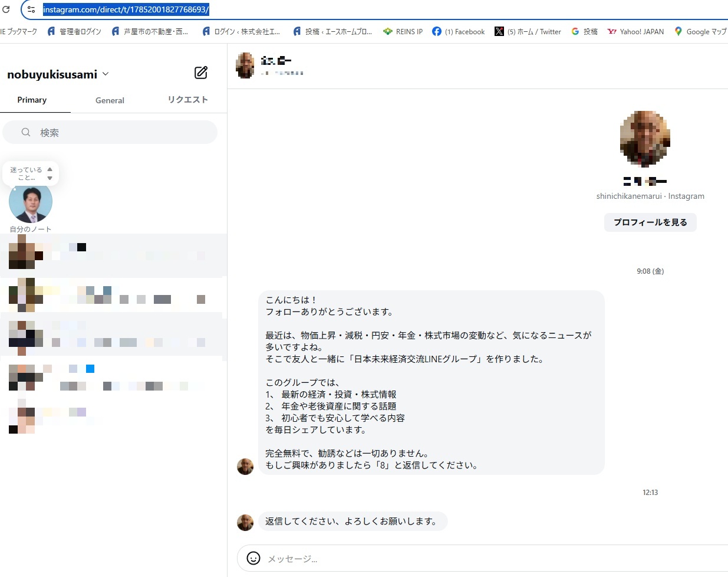
Task: Click the down arrow on the note bubble
Action: pos(50,178)
